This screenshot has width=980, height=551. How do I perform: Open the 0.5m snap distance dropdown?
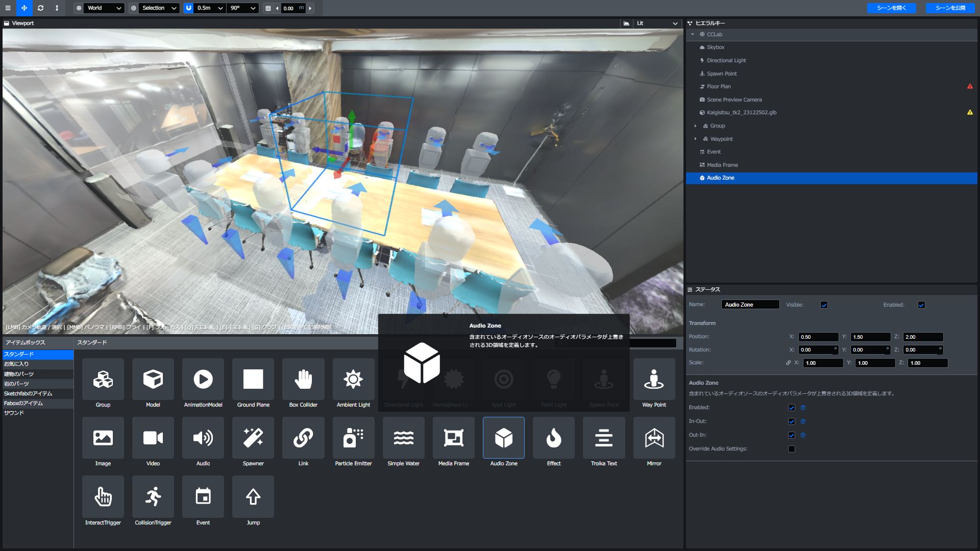click(x=210, y=8)
